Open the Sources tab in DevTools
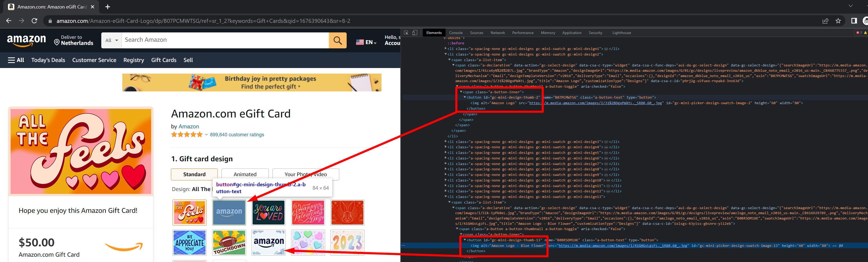The width and height of the screenshot is (868, 262). pos(476,33)
